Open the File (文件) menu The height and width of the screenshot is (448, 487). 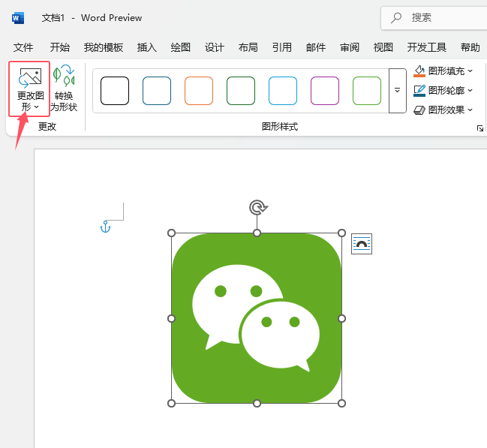tap(23, 47)
